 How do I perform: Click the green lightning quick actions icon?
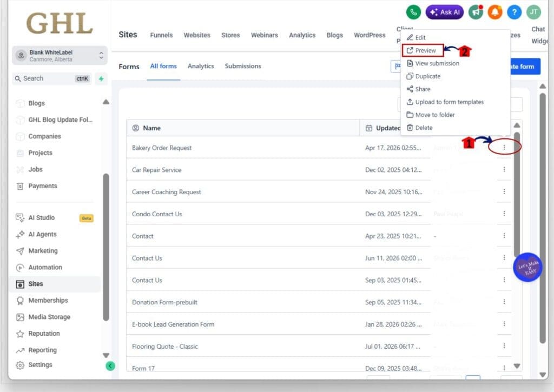pos(101,78)
